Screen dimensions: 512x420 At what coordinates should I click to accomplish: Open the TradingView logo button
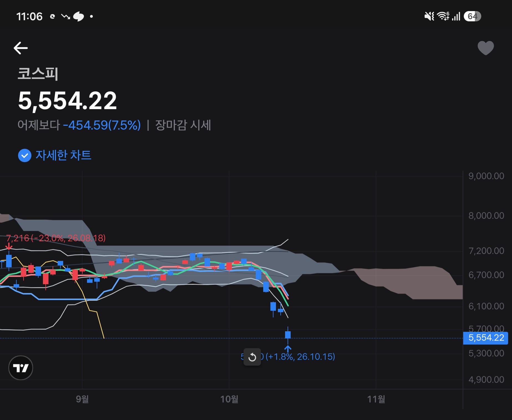pyautogui.click(x=21, y=368)
